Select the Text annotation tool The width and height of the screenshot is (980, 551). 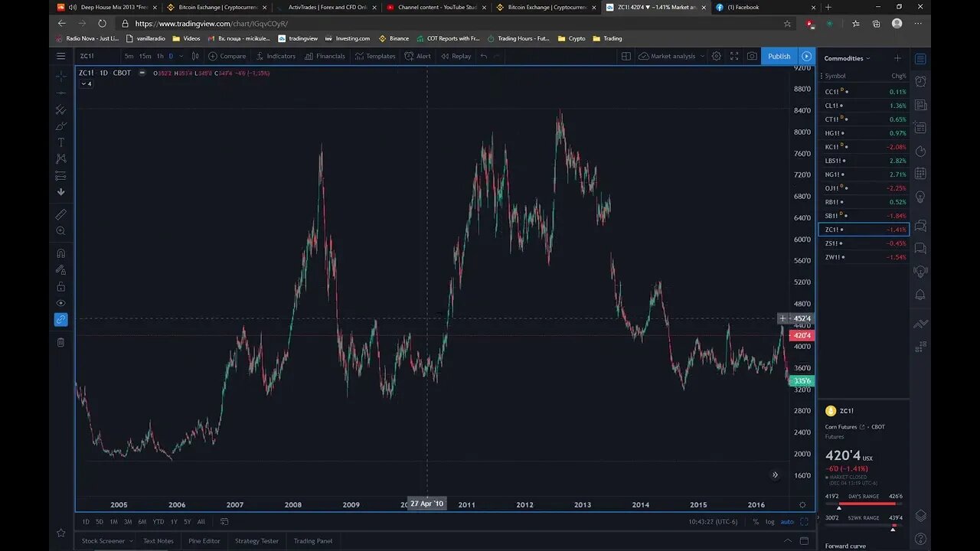(x=60, y=142)
